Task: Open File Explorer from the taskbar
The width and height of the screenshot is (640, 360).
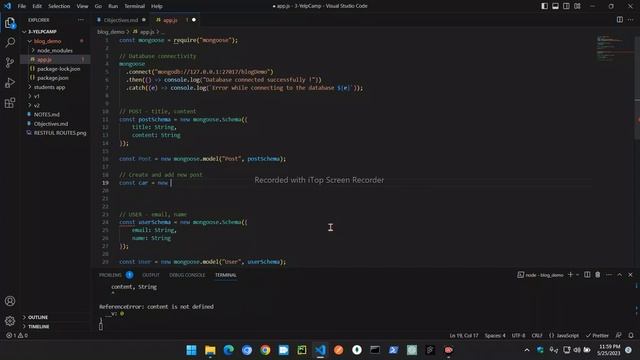Action: click(210, 350)
